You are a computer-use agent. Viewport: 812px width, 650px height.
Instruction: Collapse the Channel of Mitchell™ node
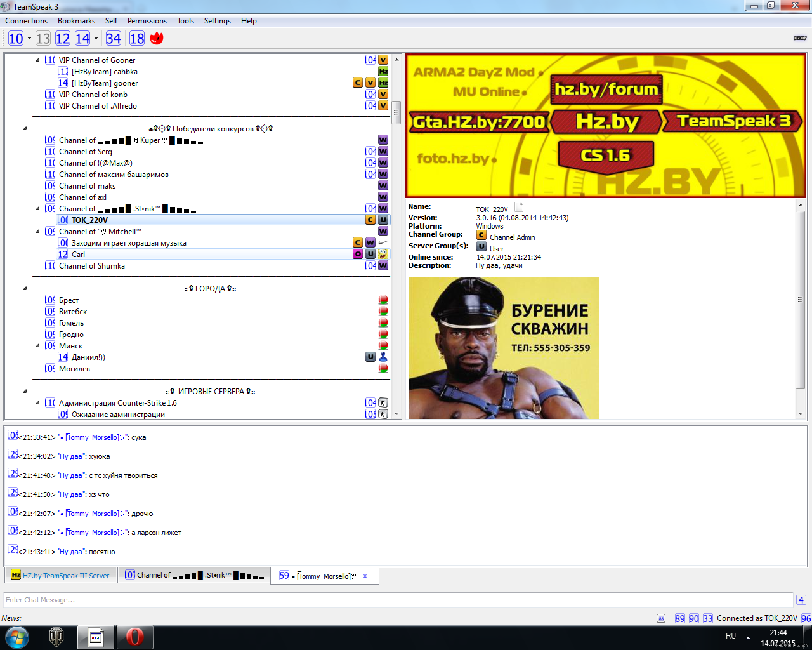coord(37,232)
